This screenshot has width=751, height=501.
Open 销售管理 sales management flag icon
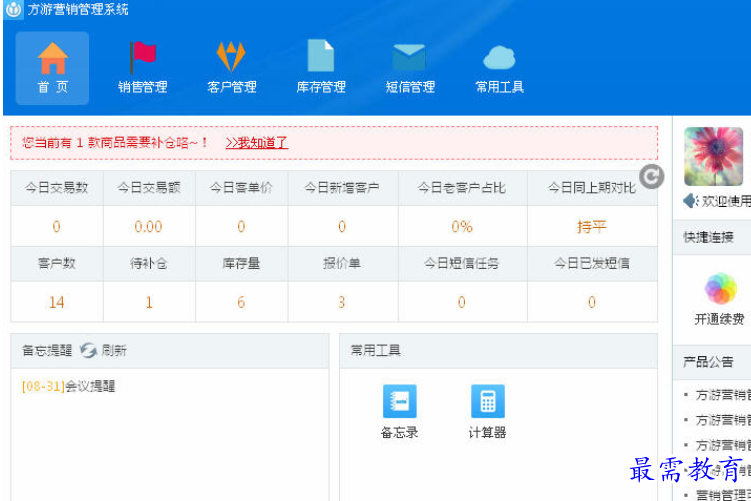(142, 66)
